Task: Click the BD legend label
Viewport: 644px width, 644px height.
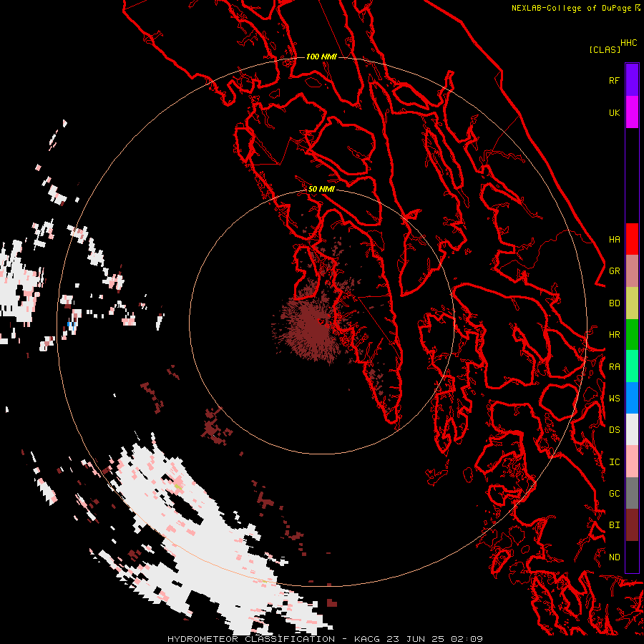Action: [614, 303]
